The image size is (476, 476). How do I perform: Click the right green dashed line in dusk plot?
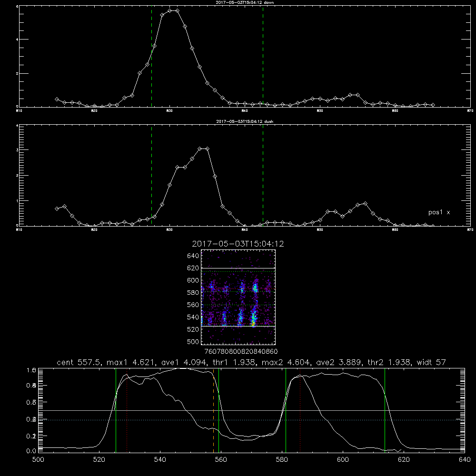[x=263, y=175]
